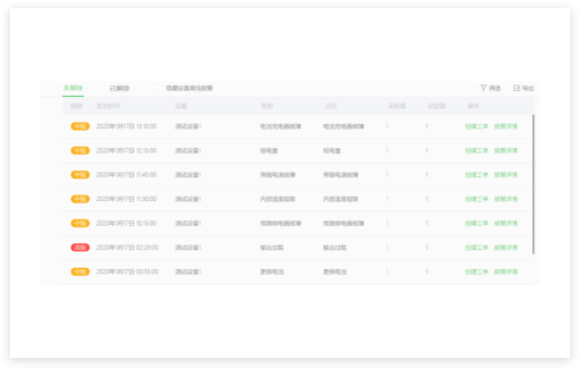Open 报警详情 for the 11:45:00 alarm
Screen dimensions: 580x370
click(506, 175)
